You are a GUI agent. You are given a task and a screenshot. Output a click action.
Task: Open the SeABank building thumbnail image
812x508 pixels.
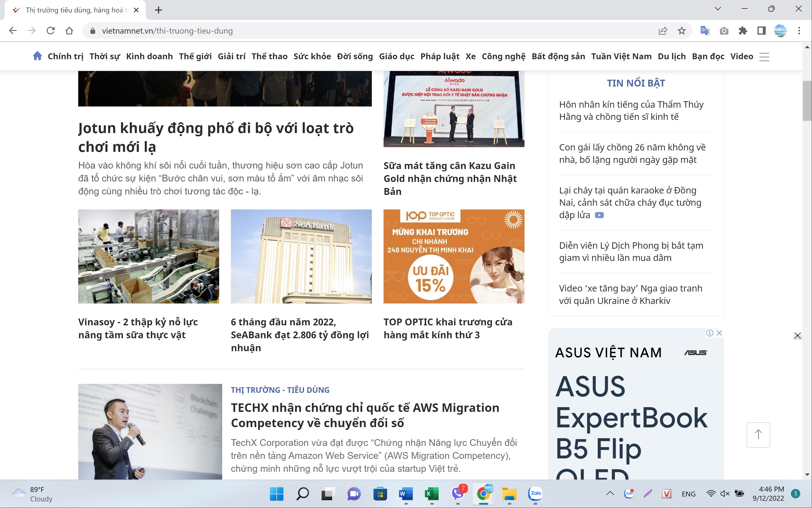(x=301, y=256)
